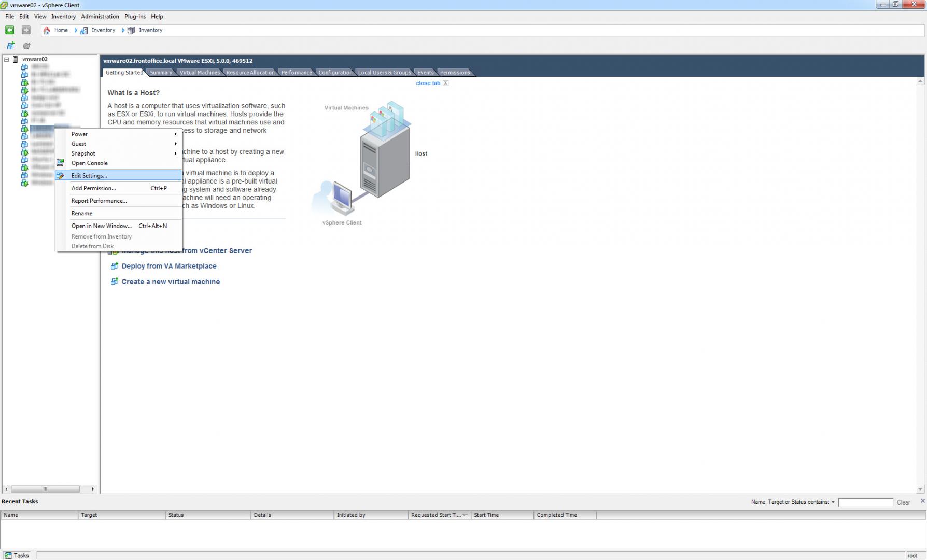Select Report Performance... menu entry
The image size is (927, 560).
(118, 201)
